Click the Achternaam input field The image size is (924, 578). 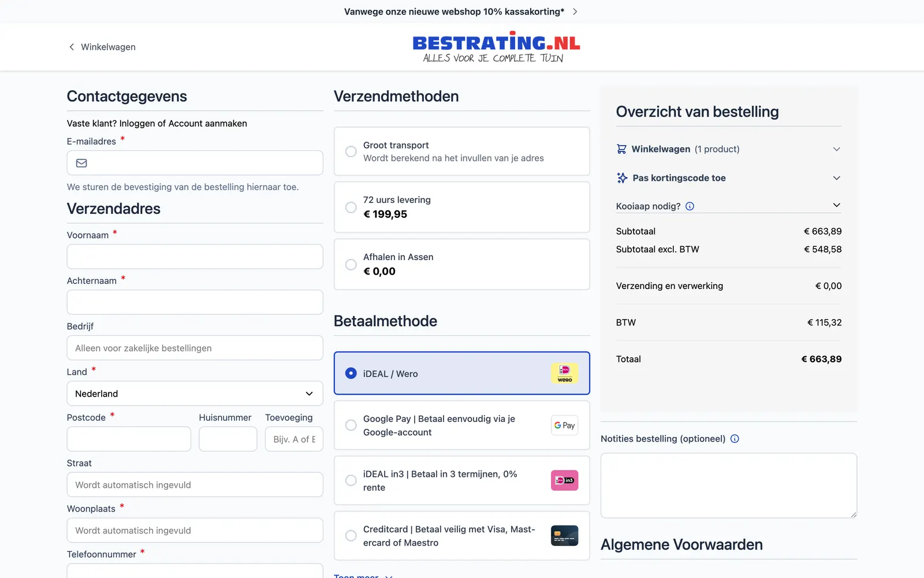point(195,302)
